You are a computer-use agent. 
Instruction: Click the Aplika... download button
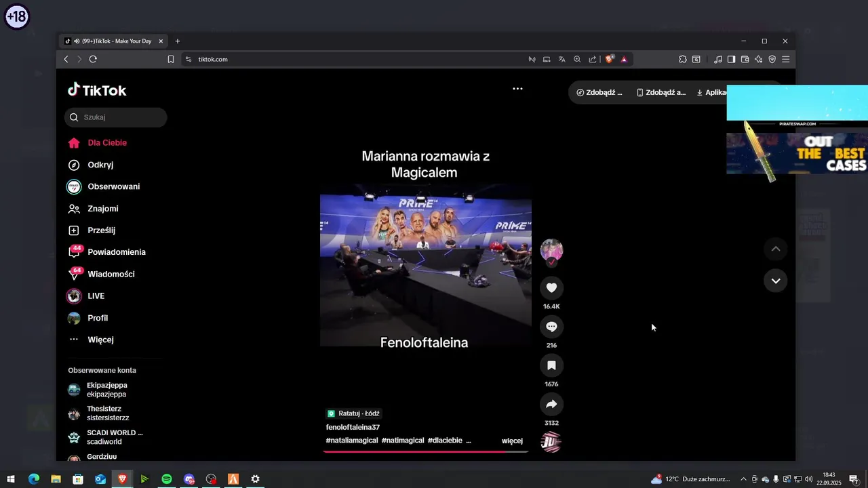click(x=711, y=93)
